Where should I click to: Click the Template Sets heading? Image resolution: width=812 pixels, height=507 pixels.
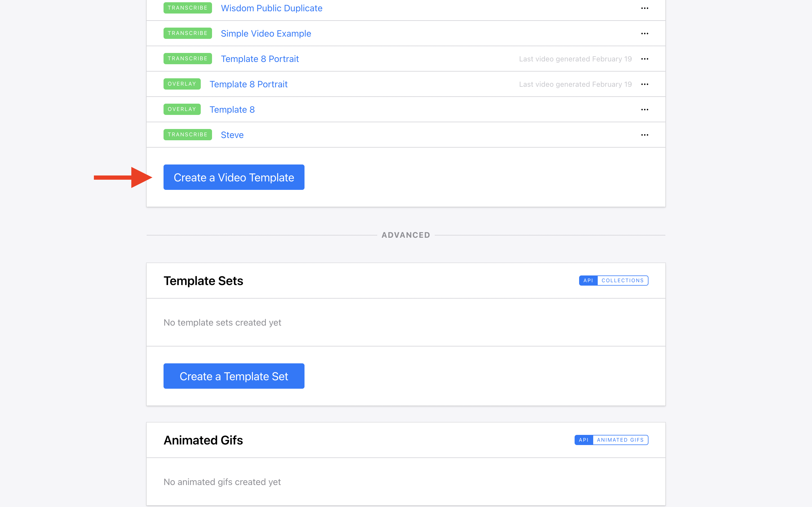[203, 281]
